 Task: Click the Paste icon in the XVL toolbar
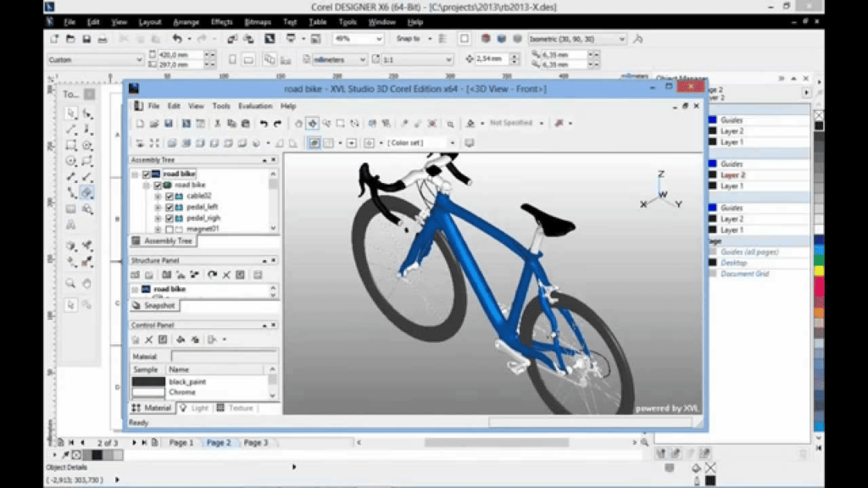tap(245, 123)
